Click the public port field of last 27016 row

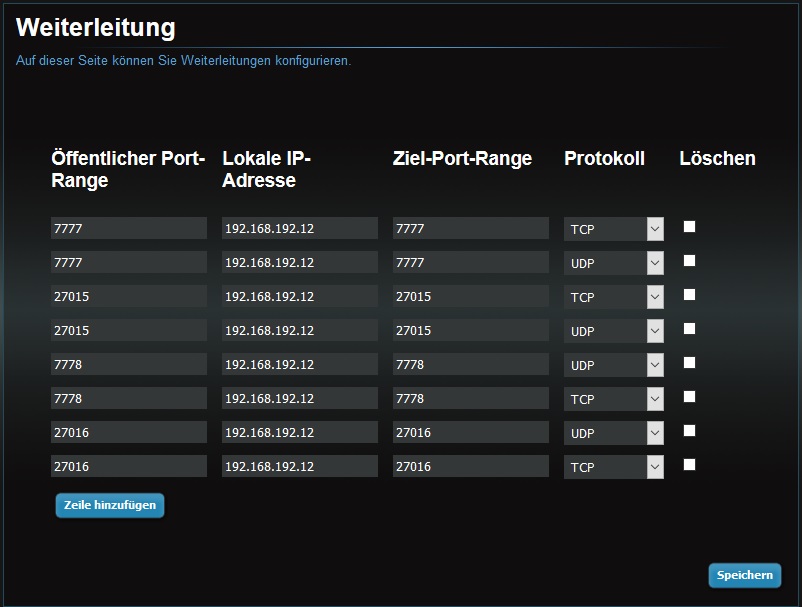point(129,466)
